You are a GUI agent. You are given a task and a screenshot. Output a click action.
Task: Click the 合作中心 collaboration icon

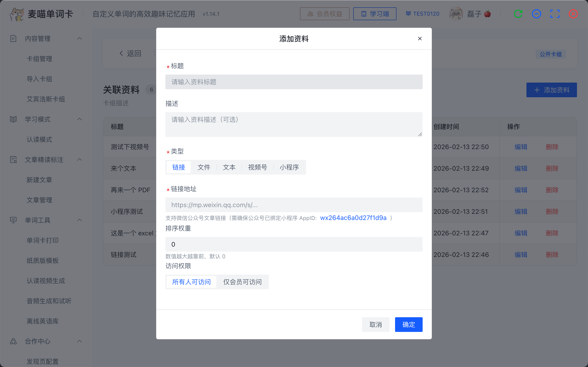[13, 341]
